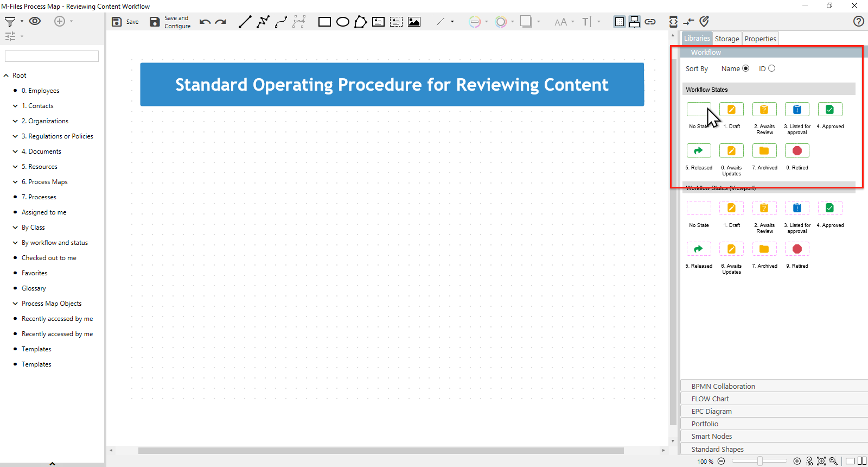This screenshot has height=467, width=868.
Task: Click the Retired workflow state icon
Action: click(x=797, y=151)
